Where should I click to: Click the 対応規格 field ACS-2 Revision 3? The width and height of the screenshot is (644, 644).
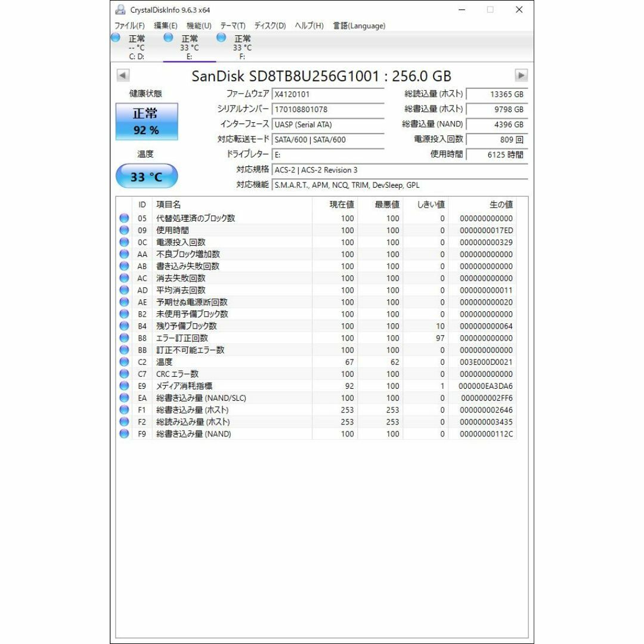point(400,170)
